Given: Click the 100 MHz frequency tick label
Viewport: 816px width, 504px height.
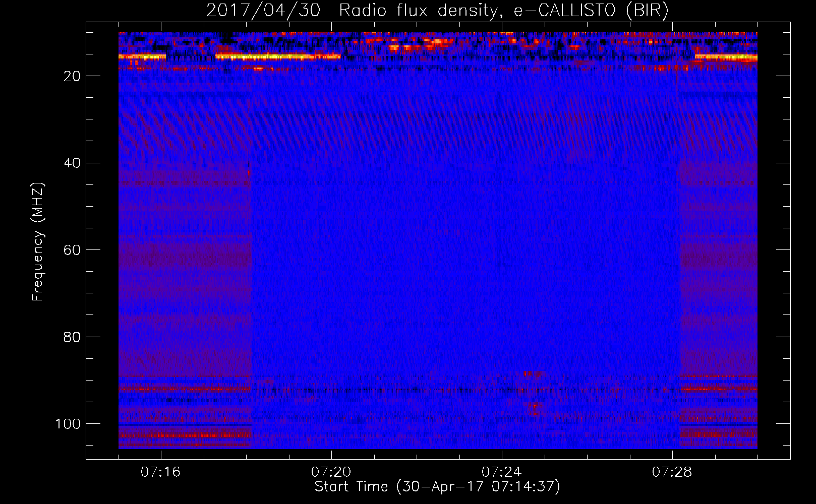Looking at the screenshot, I should (x=68, y=424).
